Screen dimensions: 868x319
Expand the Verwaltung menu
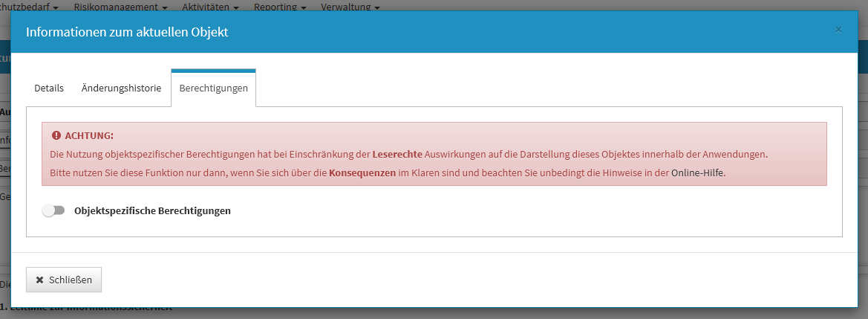pos(350,7)
